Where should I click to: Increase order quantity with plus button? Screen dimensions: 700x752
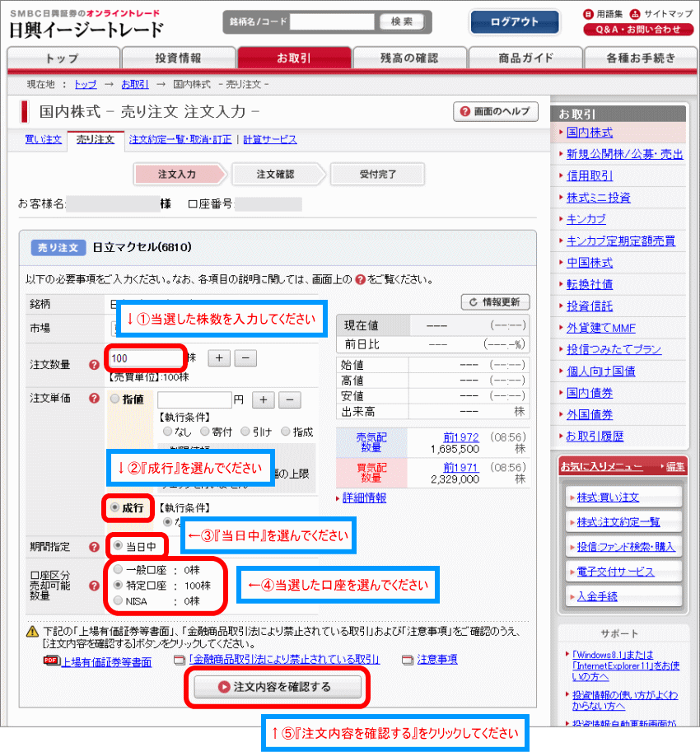tap(219, 358)
